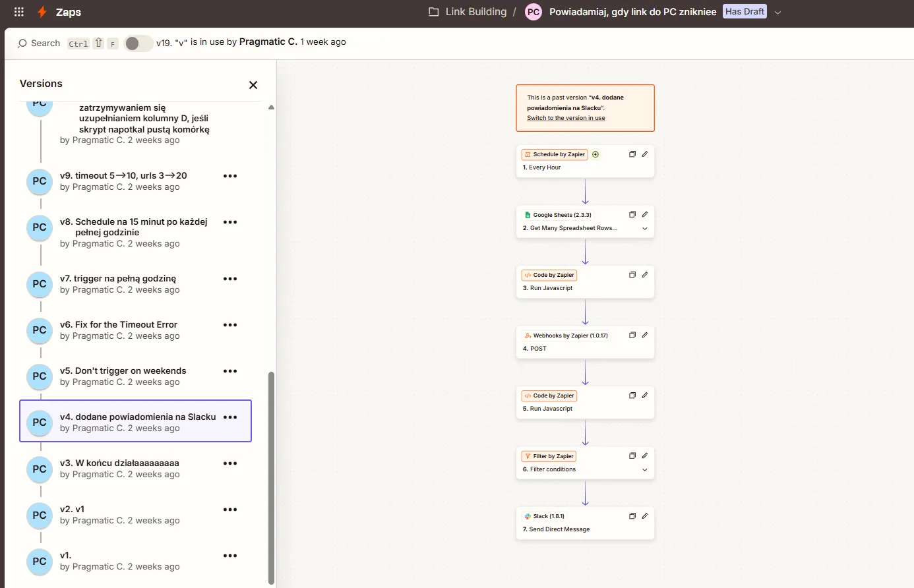Viewport: 914px width, 588px height.
Task: Open the Webhooks by Zapier step card
Action: 585,342
